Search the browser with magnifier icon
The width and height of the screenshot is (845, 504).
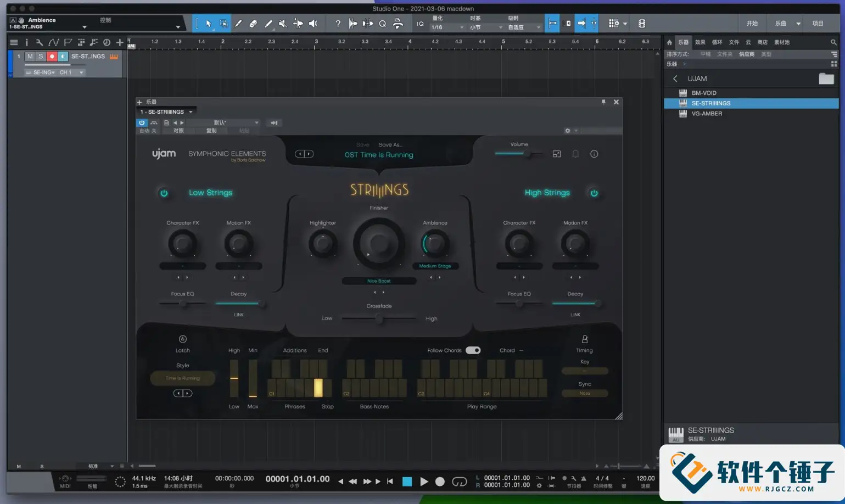(x=833, y=42)
